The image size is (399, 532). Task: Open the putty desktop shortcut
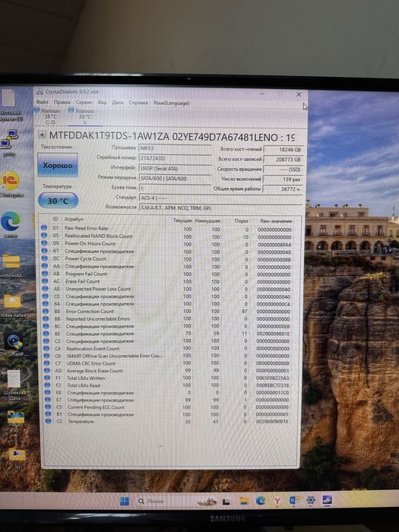(9, 143)
